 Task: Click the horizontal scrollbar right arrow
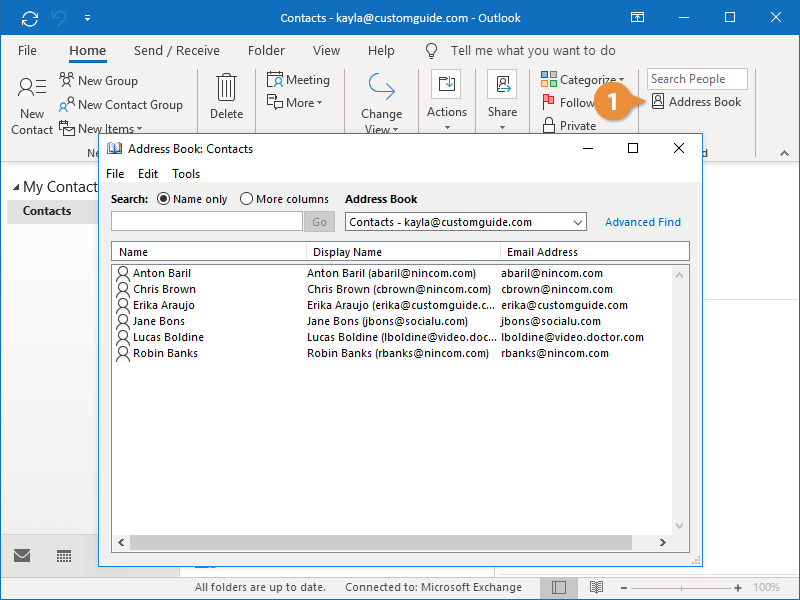(x=662, y=542)
